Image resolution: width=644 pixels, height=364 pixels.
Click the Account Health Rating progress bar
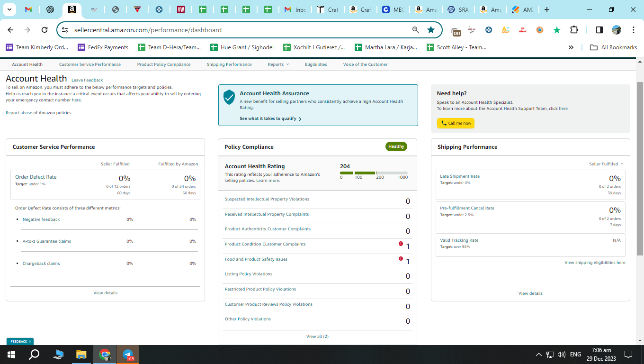[x=374, y=173]
